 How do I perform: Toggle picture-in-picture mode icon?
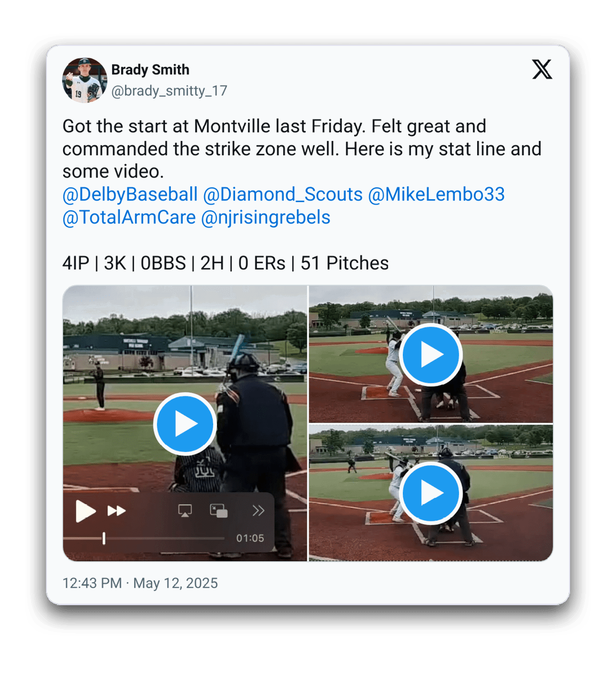(219, 511)
